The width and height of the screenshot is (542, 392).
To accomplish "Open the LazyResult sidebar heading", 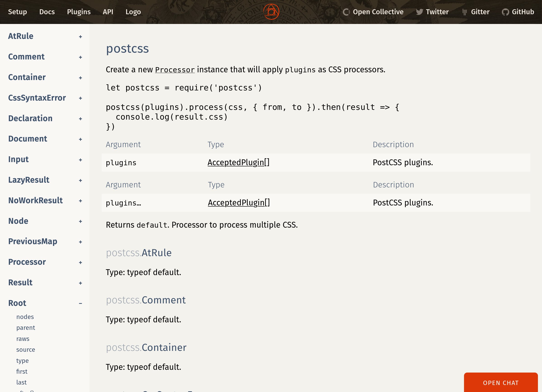I will tap(29, 180).
